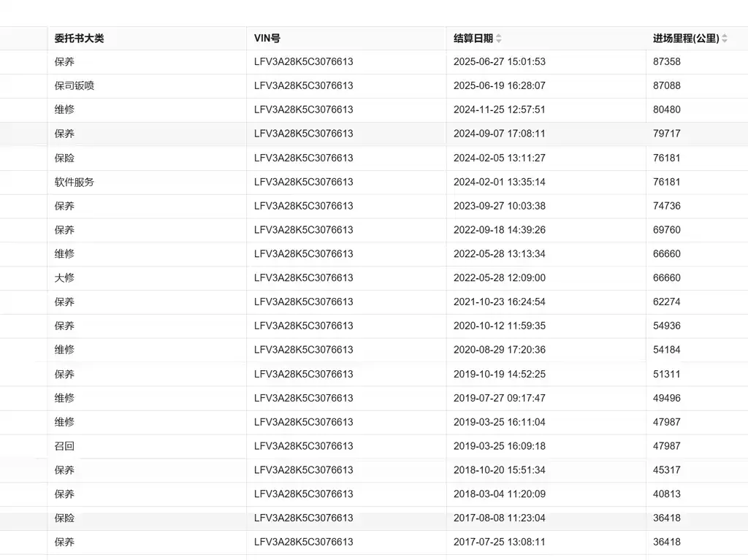Image resolution: width=748 pixels, height=560 pixels.
Task: Select 保险 in the 2024-02-05 row
Action: click(x=64, y=158)
